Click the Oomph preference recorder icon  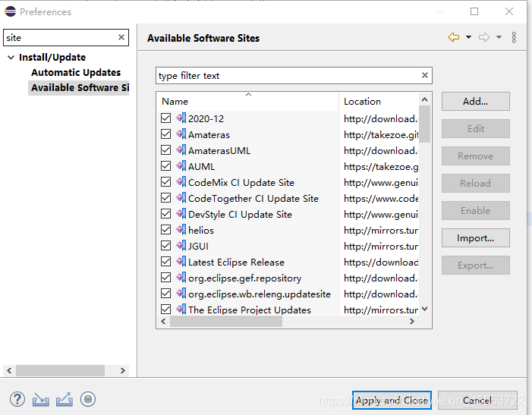pyautogui.click(x=88, y=399)
